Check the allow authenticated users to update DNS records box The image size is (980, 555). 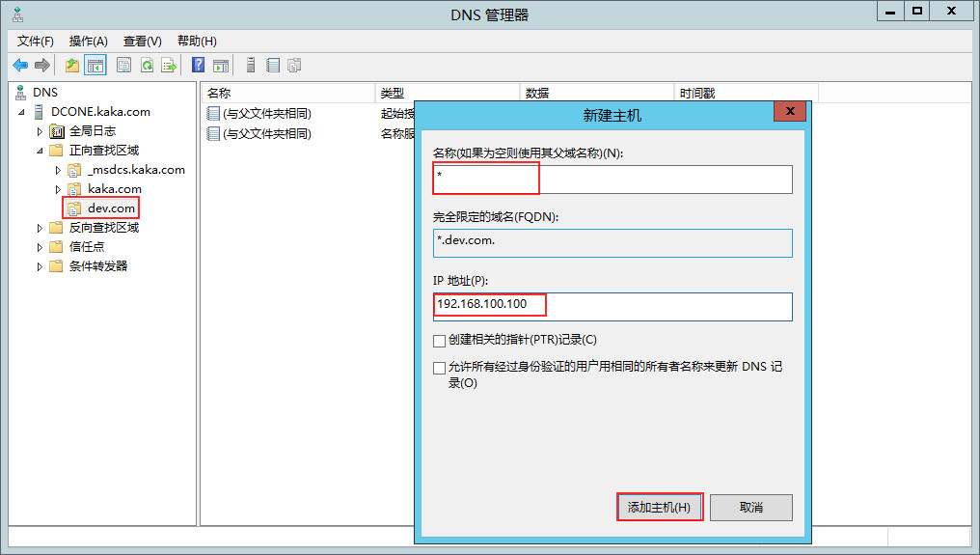(440, 368)
